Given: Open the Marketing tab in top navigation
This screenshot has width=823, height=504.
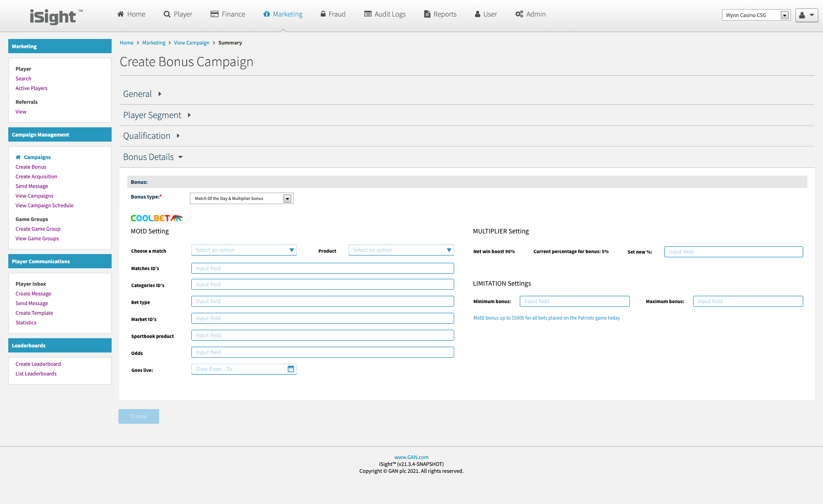Looking at the screenshot, I should click(x=283, y=14).
